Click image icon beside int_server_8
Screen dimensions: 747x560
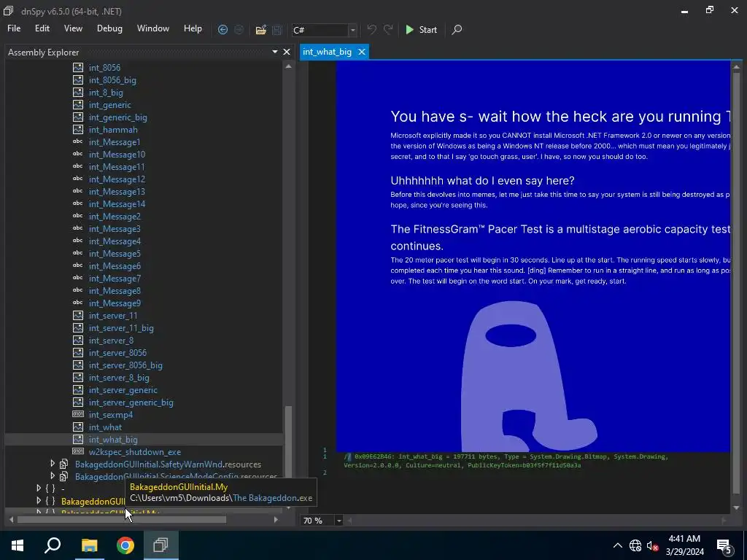coord(77,340)
